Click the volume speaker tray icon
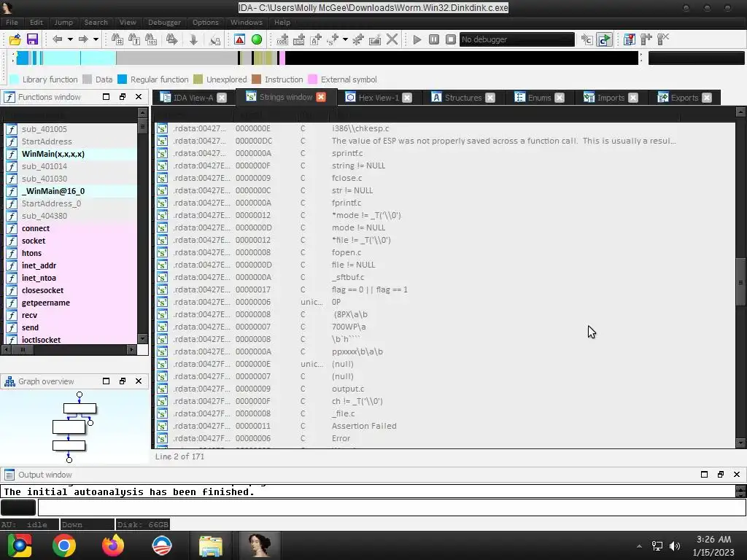The image size is (747, 560). coord(675,546)
